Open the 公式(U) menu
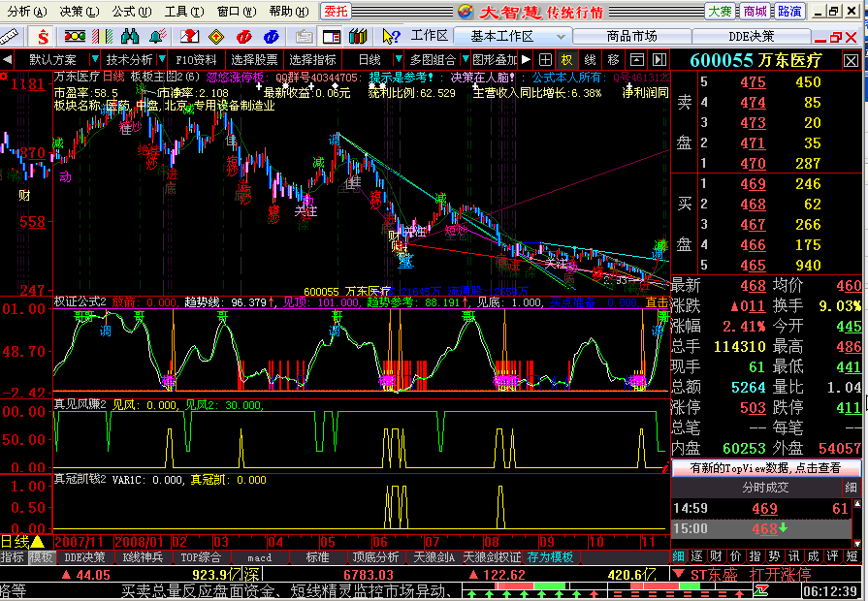The height and width of the screenshot is (601, 868). pos(132,11)
